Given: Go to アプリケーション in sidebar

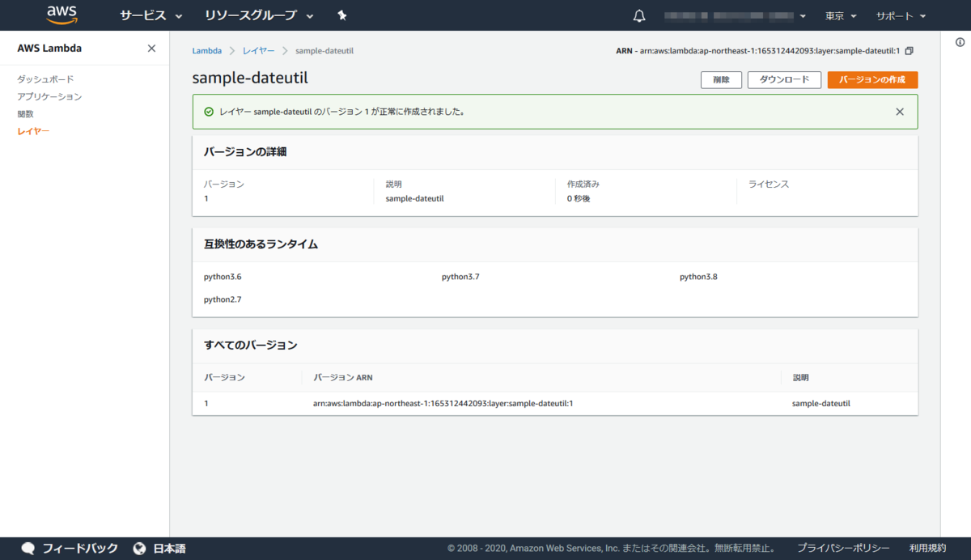Looking at the screenshot, I should pos(49,96).
